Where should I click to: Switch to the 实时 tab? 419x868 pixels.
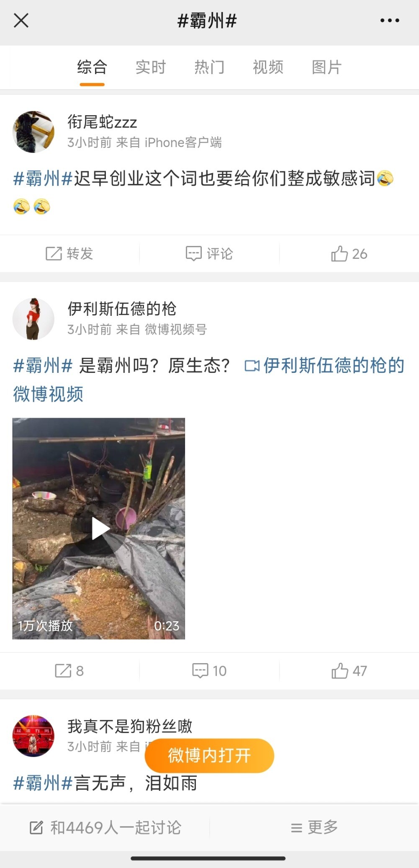click(151, 67)
